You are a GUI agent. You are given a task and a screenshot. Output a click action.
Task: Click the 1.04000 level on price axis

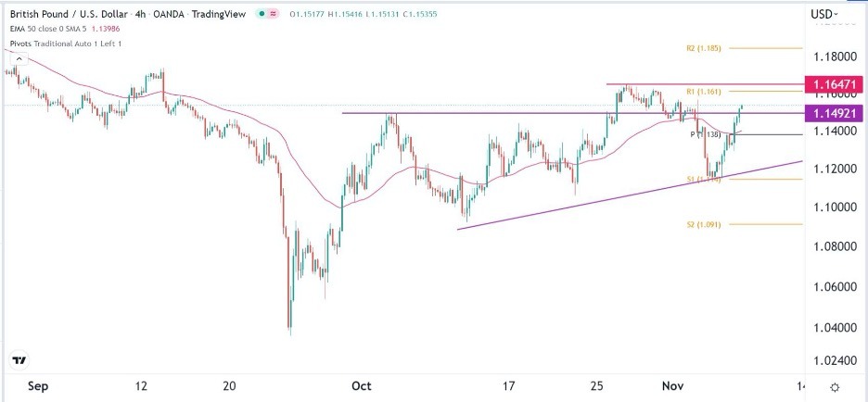click(x=836, y=327)
